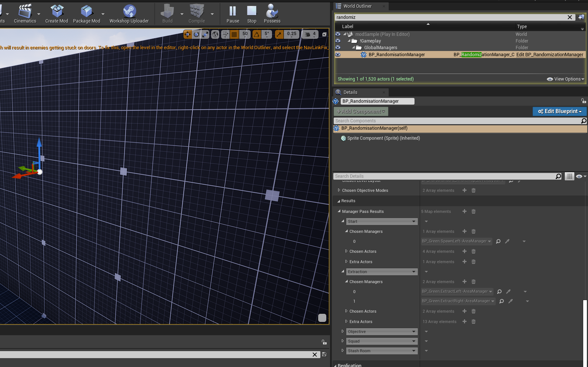Add element to Extraction Extra Actors (13 elements)

pos(464,322)
